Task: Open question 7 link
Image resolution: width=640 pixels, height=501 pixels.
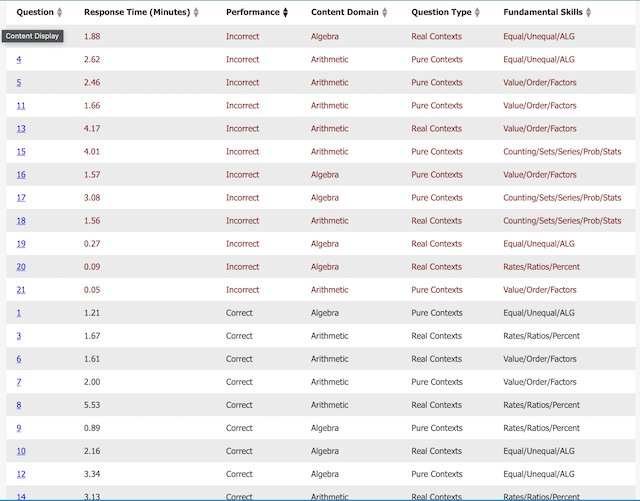Action: 19,382
